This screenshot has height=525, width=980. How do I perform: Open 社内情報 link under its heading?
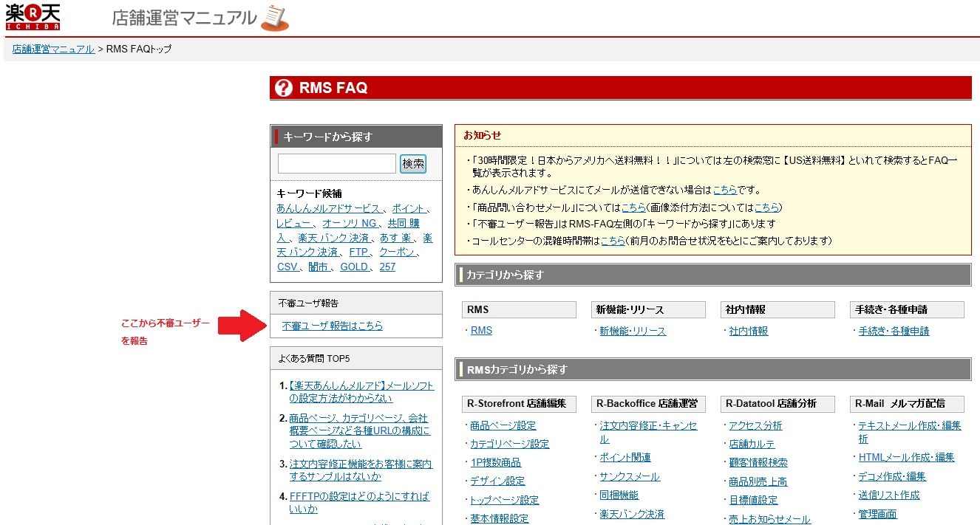(749, 331)
